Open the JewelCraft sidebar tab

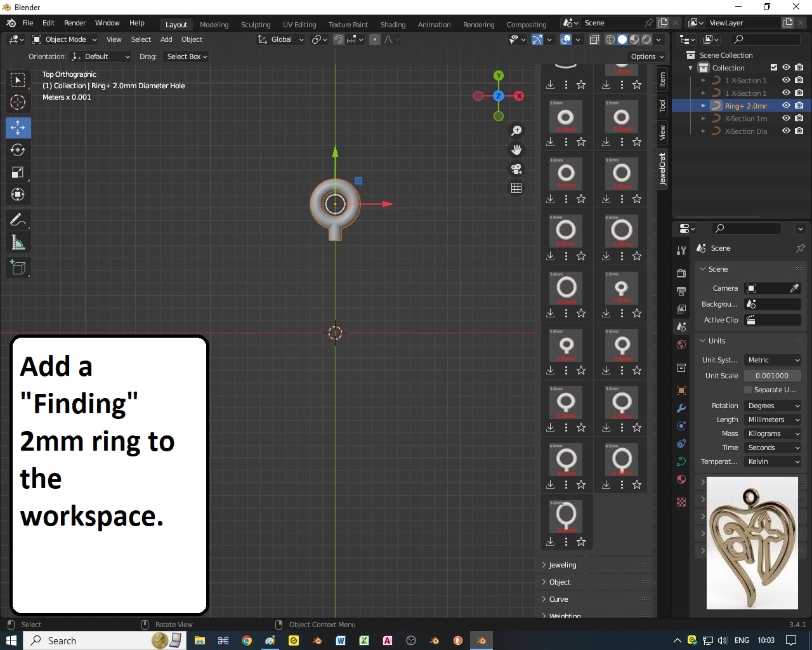[662, 169]
